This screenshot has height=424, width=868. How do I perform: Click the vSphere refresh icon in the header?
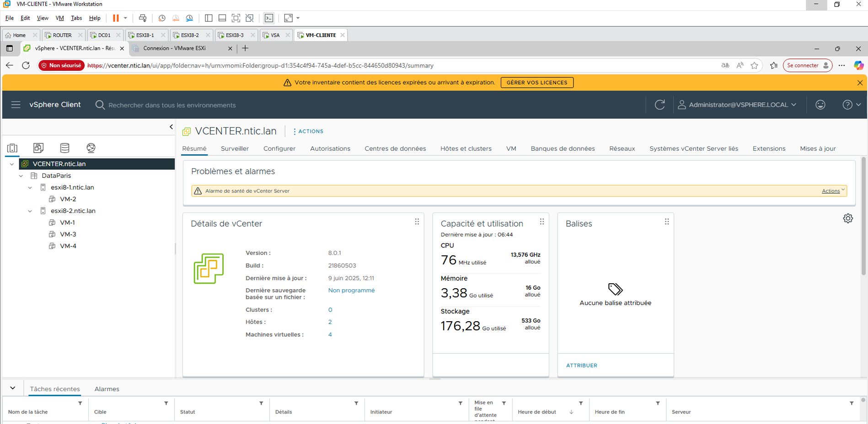coord(659,105)
